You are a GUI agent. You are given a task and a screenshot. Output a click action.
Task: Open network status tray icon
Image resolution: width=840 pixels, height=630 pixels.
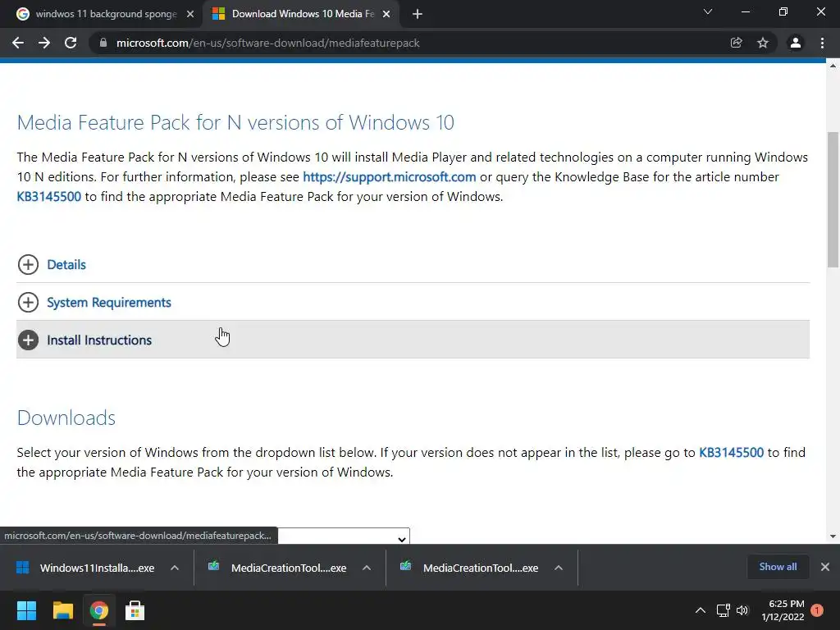click(x=724, y=610)
